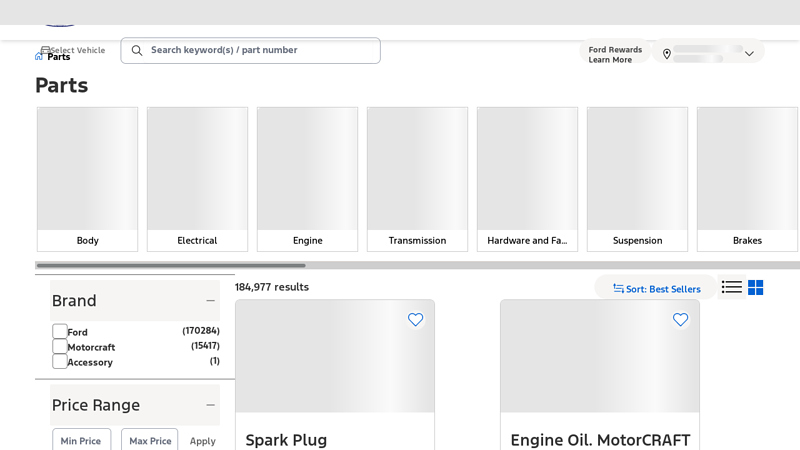
Task: Click the Spark Plug product image
Action: [x=335, y=356]
